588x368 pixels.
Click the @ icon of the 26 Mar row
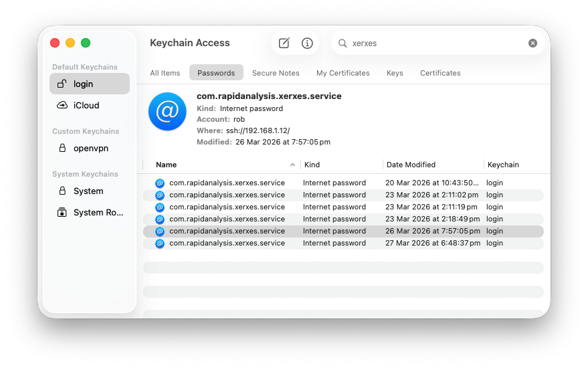click(x=160, y=232)
